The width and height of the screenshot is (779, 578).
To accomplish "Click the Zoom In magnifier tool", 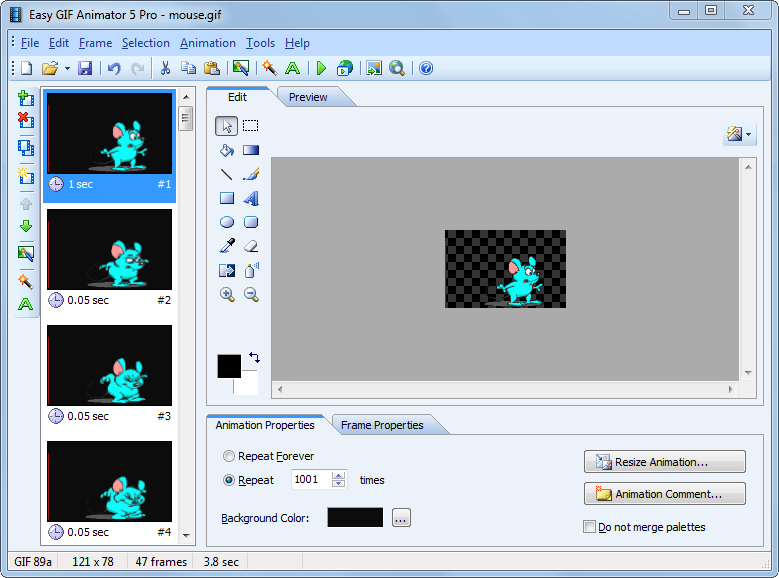I will (227, 294).
